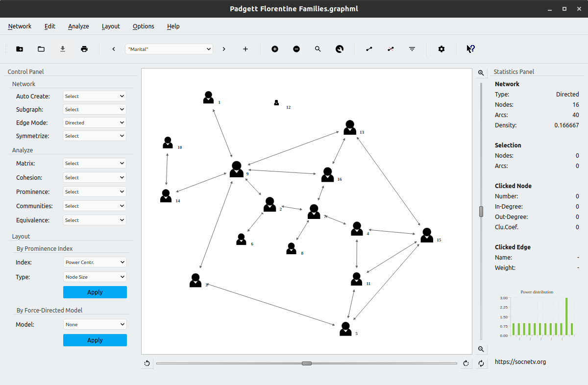Image resolution: width=588 pixels, height=385 pixels.
Task: Open the Layout menu
Action: click(111, 26)
